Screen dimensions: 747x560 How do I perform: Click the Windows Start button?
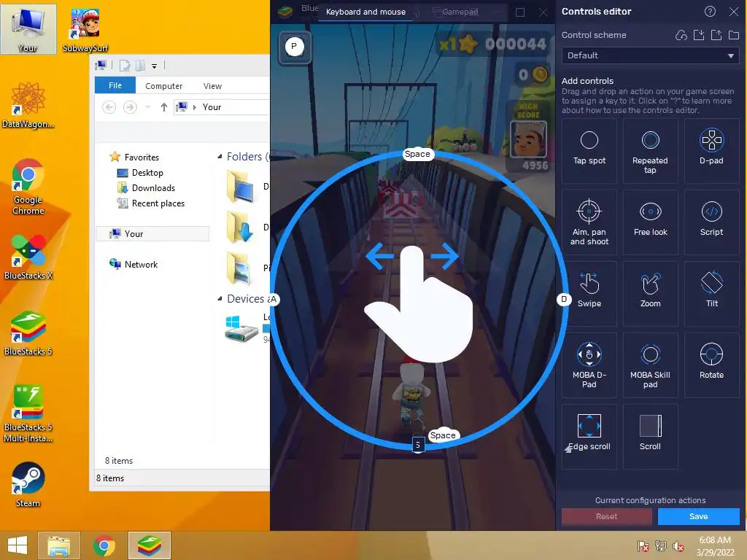point(18,545)
